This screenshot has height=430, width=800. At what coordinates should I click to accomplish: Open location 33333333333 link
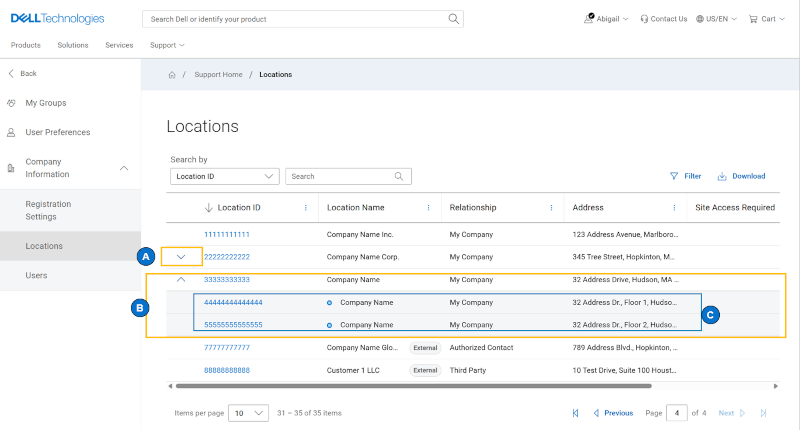click(x=227, y=280)
